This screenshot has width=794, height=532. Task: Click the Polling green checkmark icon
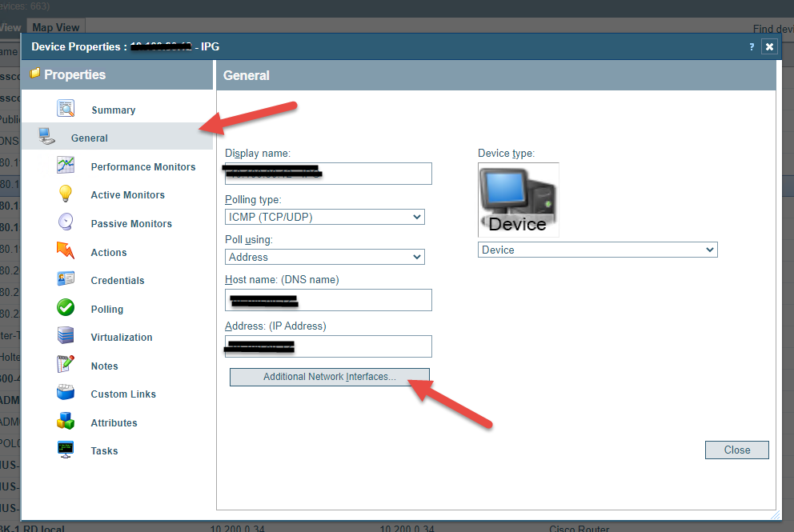[66, 307]
